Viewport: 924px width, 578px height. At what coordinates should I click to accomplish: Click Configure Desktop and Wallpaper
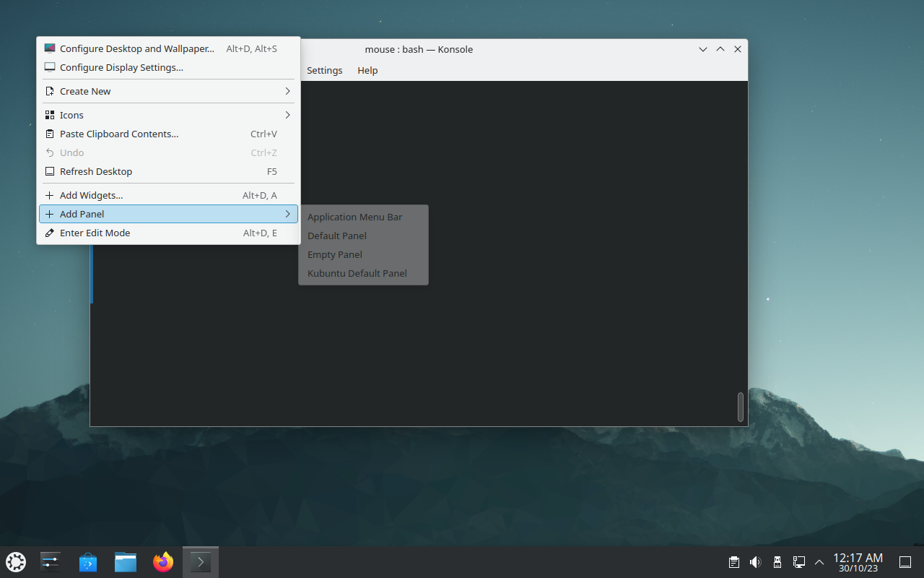(x=137, y=49)
